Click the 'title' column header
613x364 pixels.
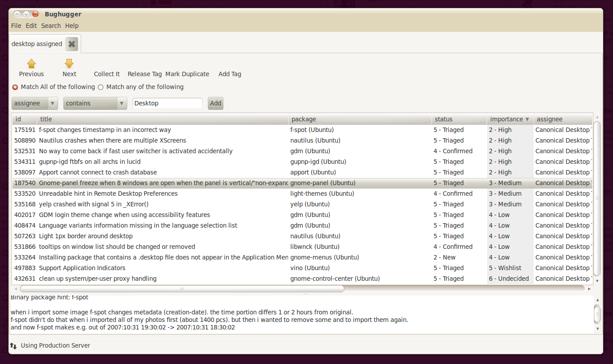(x=163, y=119)
